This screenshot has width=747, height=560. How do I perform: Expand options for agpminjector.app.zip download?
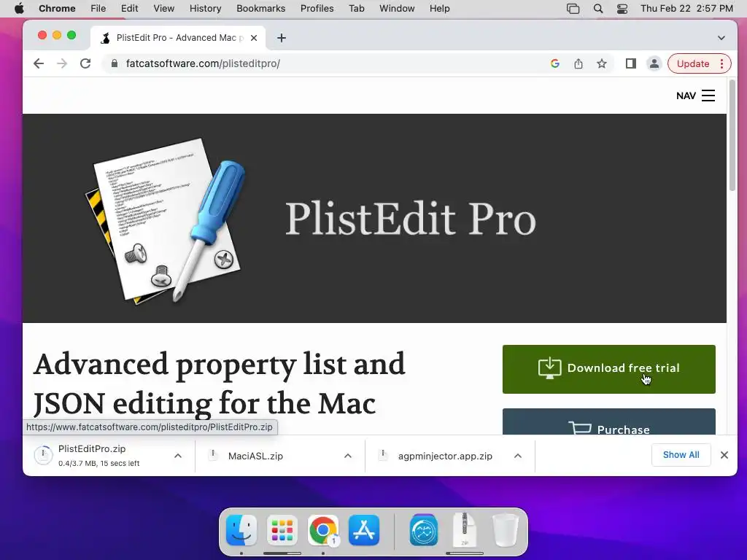tap(518, 456)
